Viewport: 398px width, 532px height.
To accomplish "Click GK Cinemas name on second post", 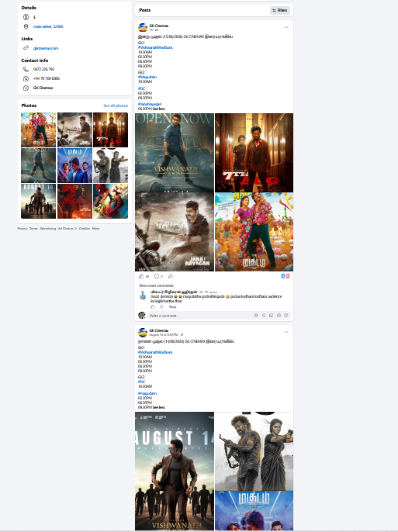I will click(x=159, y=330).
